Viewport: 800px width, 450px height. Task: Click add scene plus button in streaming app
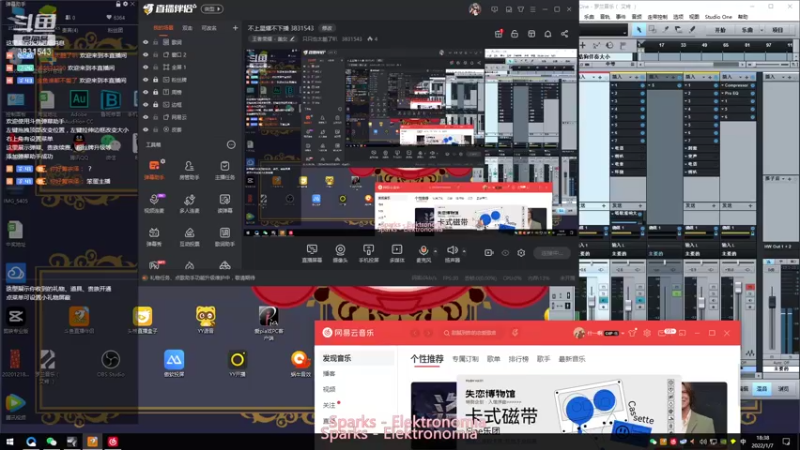pos(235,28)
